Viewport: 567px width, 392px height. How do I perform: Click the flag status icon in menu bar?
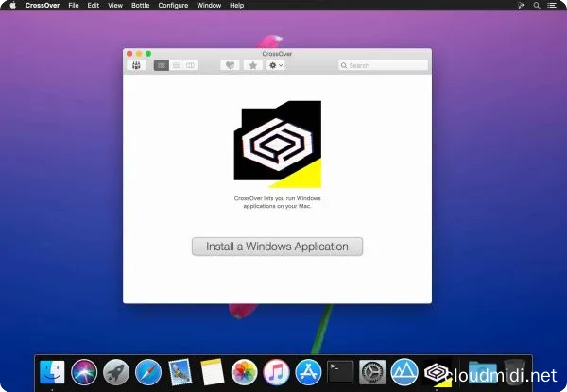point(521,5)
